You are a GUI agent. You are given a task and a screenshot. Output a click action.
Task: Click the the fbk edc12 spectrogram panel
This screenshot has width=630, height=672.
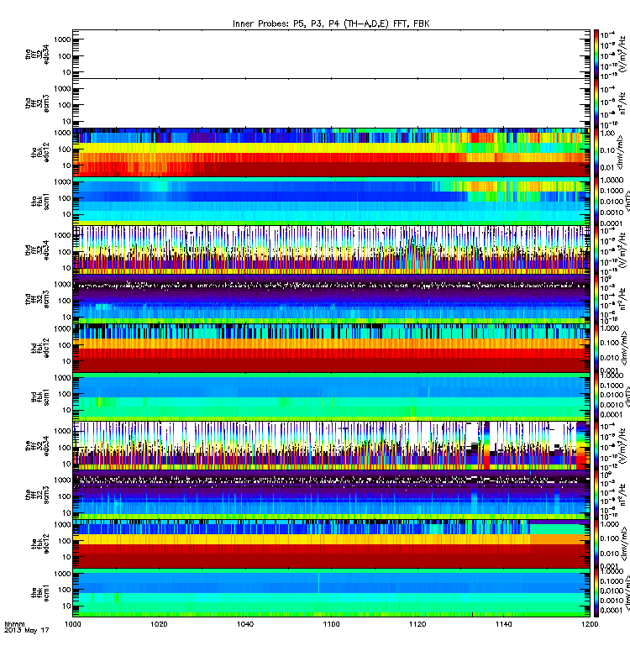pos(331,544)
